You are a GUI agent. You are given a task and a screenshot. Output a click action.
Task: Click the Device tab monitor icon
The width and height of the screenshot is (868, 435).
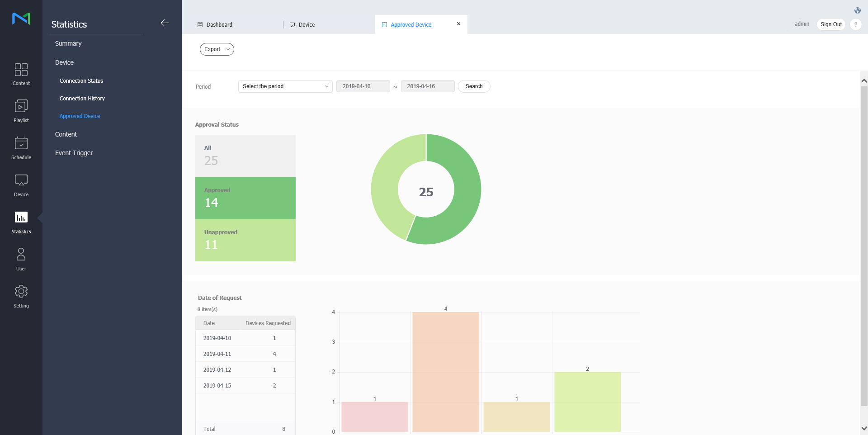pyautogui.click(x=292, y=25)
